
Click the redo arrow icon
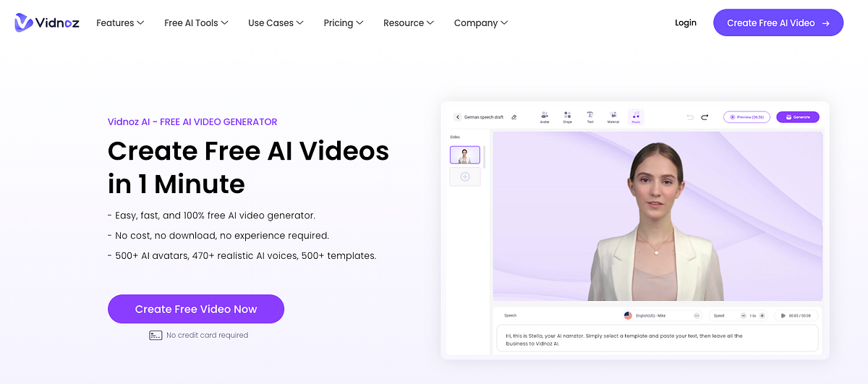[705, 116]
